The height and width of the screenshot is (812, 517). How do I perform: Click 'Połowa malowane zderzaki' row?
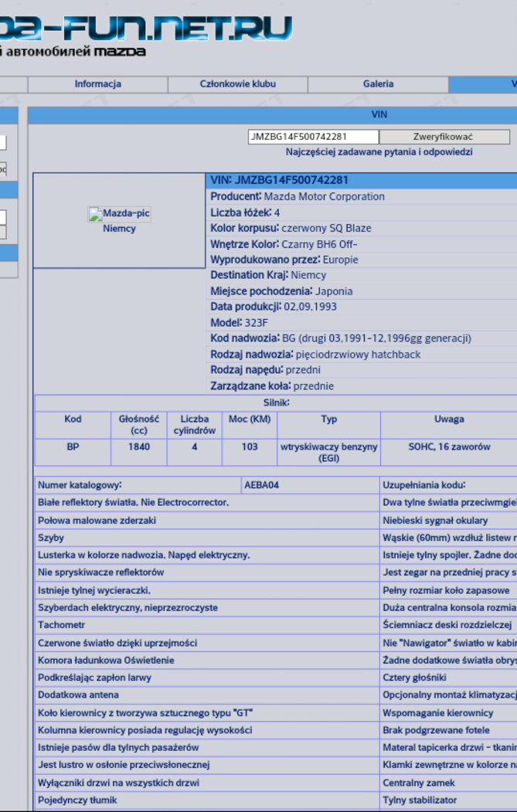click(x=207, y=521)
